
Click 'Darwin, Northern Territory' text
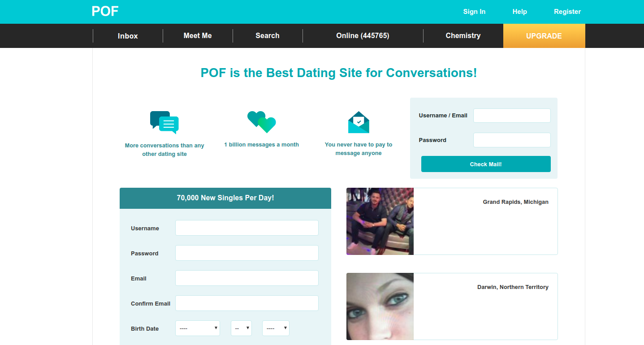point(513,287)
